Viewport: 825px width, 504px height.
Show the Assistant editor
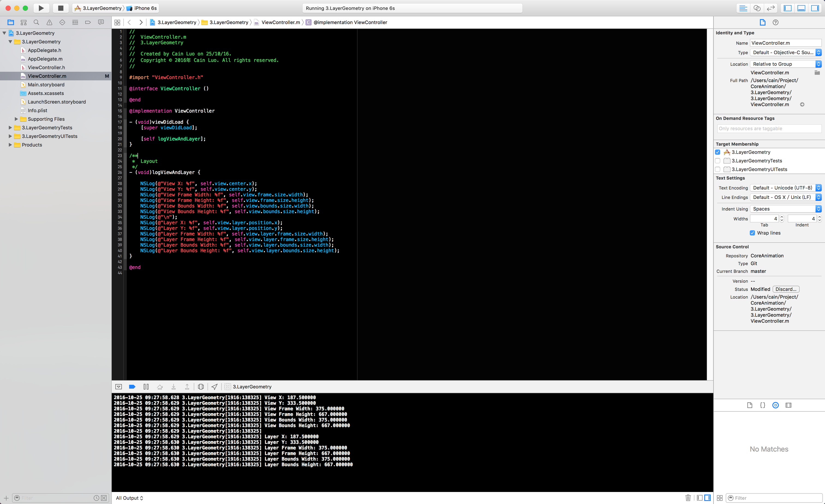pyautogui.click(x=757, y=8)
